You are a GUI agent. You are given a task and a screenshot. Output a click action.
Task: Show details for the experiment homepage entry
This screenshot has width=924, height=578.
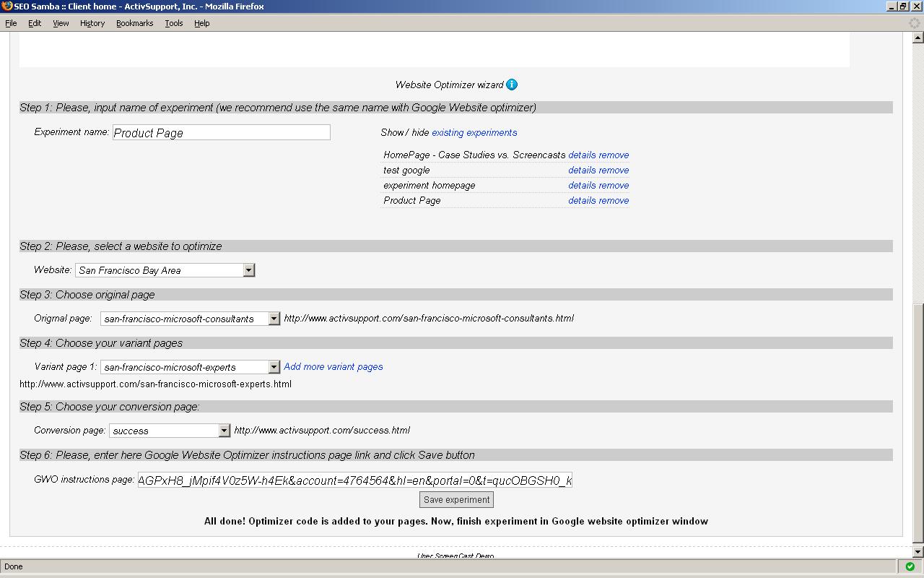pyautogui.click(x=582, y=186)
